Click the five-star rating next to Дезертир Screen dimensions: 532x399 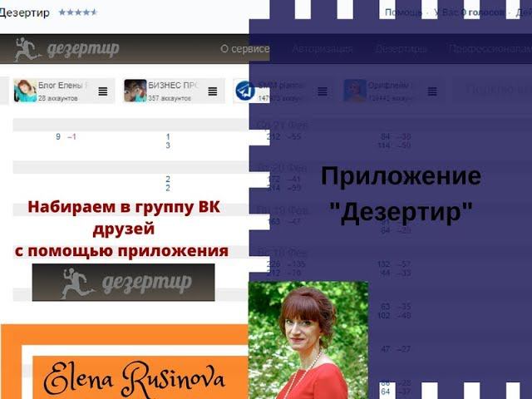(78, 12)
